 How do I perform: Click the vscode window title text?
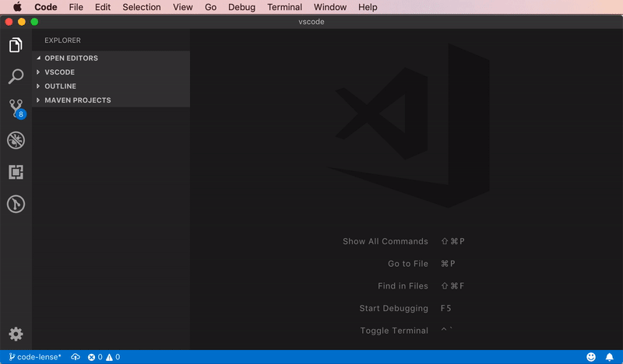311,22
